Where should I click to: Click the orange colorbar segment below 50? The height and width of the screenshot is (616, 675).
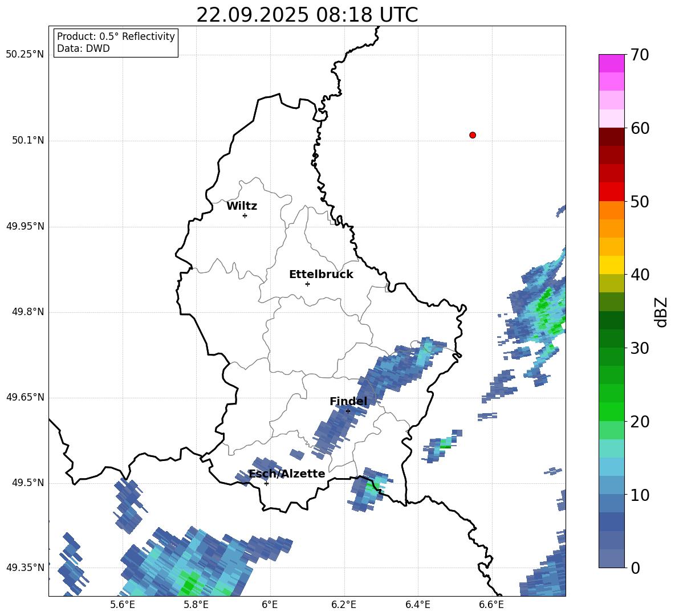point(611,210)
